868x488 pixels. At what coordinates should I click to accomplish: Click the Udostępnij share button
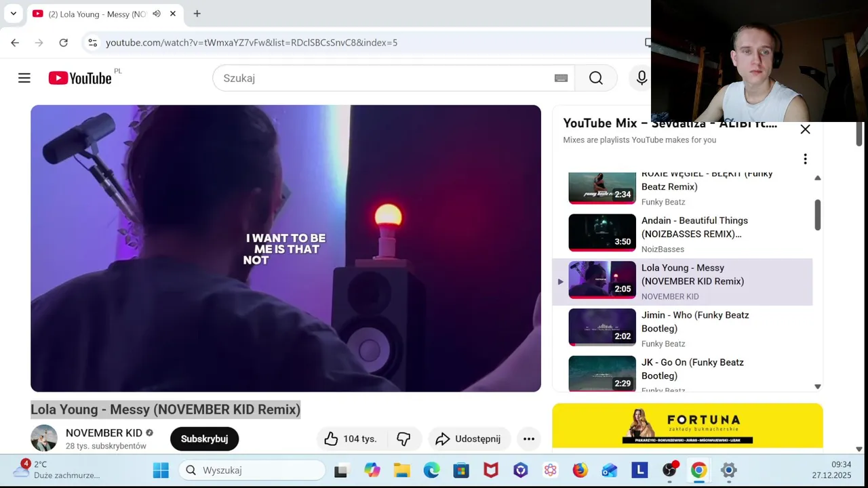(x=468, y=439)
